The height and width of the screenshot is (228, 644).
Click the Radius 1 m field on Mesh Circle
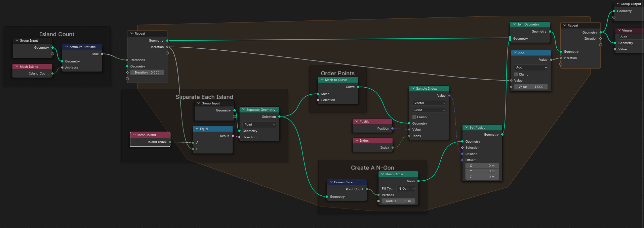(x=398, y=201)
